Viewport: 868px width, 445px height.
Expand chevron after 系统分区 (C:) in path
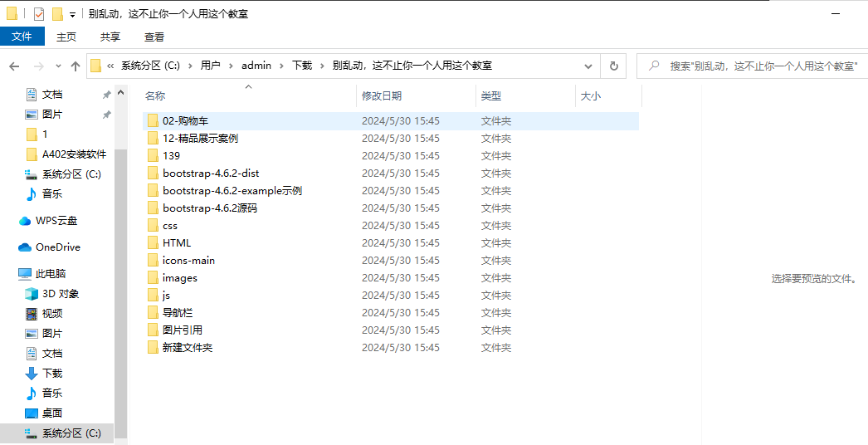click(190, 66)
